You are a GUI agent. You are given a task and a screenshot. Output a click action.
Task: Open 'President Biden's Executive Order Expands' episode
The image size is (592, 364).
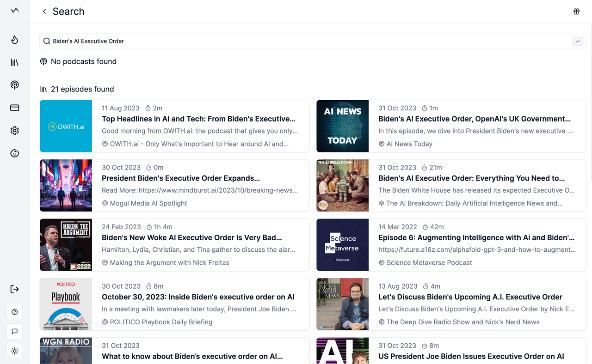tap(181, 178)
